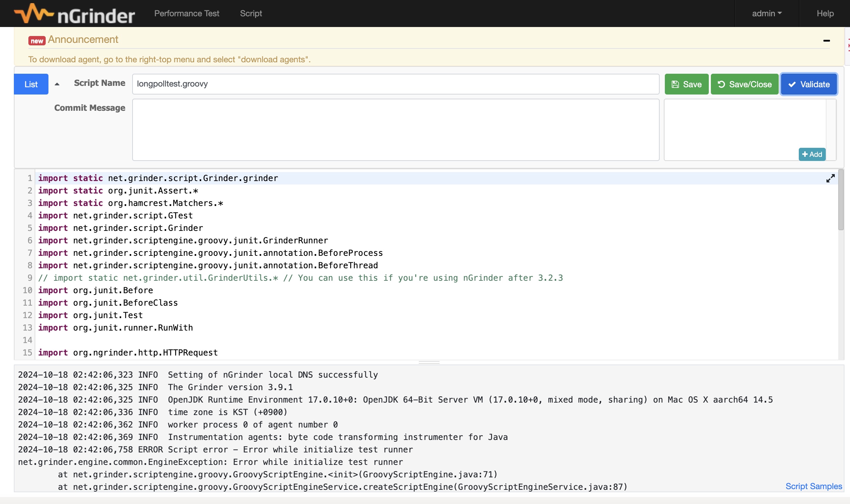Click the Announcement heading
The image size is (850, 504).
(83, 39)
